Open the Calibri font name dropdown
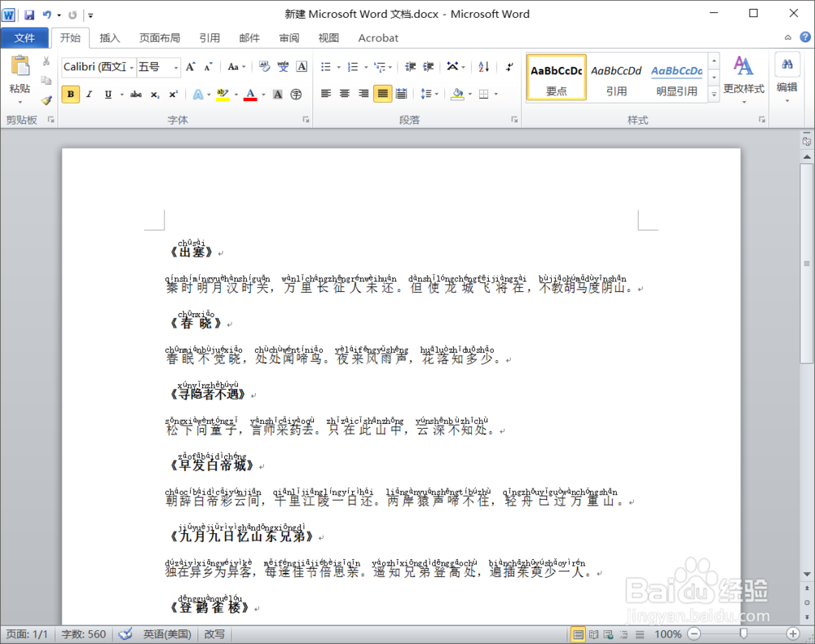815x644 pixels. click(132, 68)
